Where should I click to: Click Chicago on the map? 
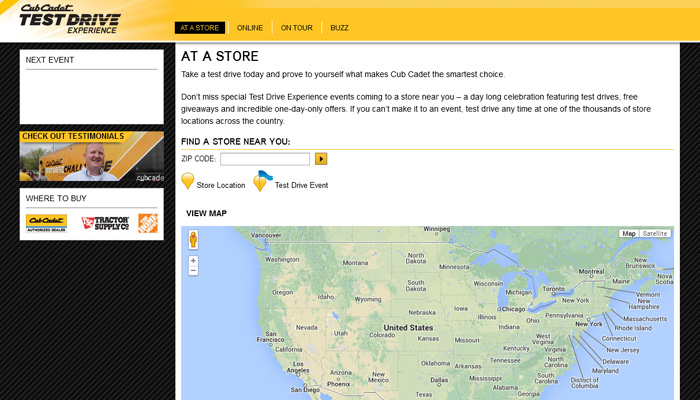tap(513, 309)
